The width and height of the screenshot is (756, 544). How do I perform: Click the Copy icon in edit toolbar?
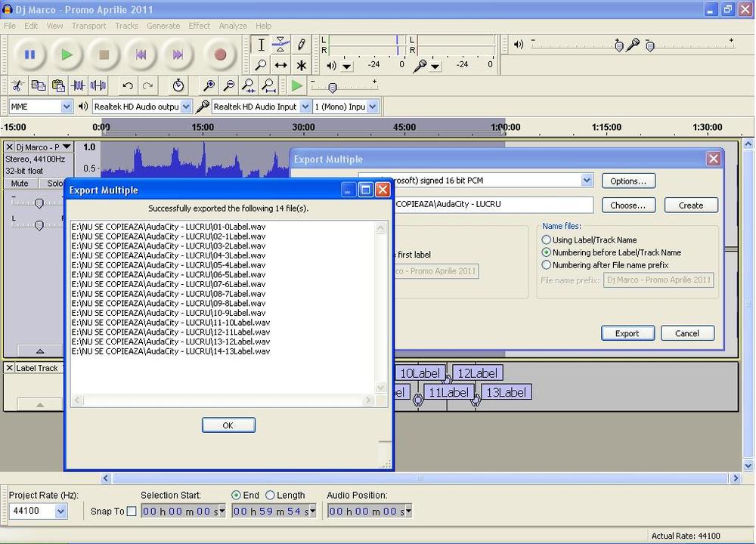(38, 86)
